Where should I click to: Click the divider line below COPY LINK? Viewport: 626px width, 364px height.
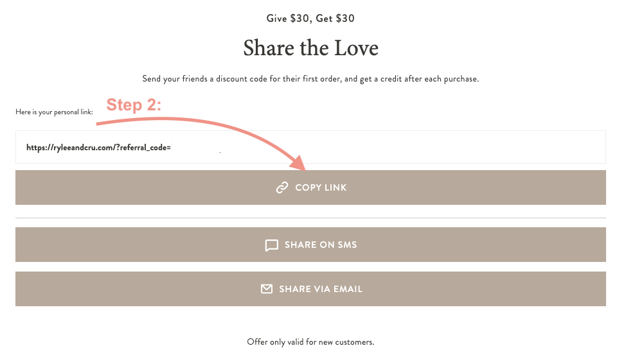click(310, 218)
